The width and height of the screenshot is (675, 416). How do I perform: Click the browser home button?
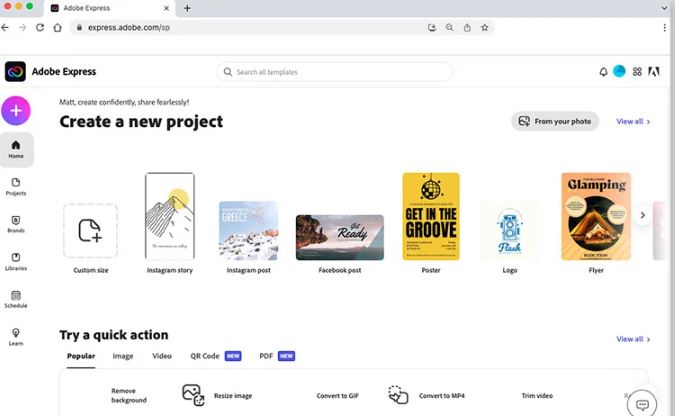[57, 28]
